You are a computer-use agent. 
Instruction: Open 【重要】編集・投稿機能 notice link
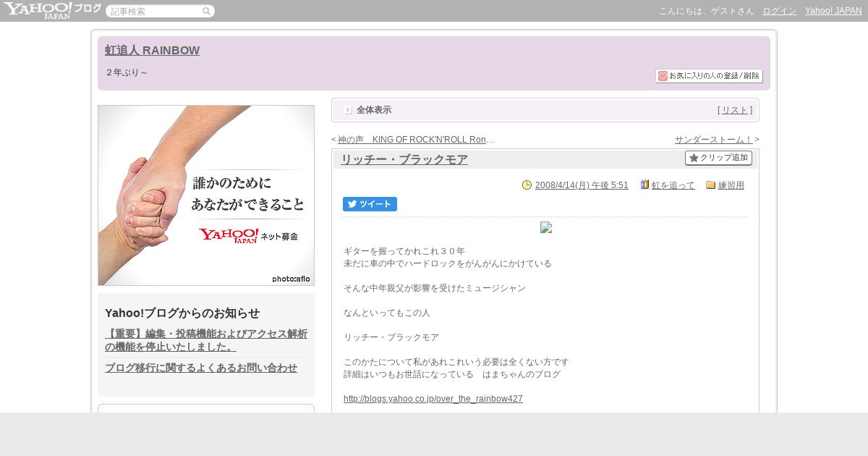click(206, 340)
